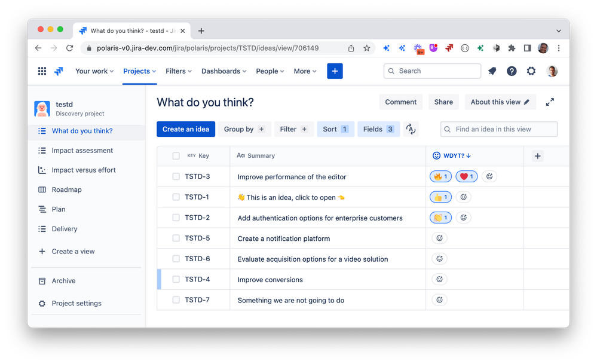Click the Comment button
Image resolution: width=597 pixels, height=364 pixels.
pyautogui.click(x=400, y=102)
